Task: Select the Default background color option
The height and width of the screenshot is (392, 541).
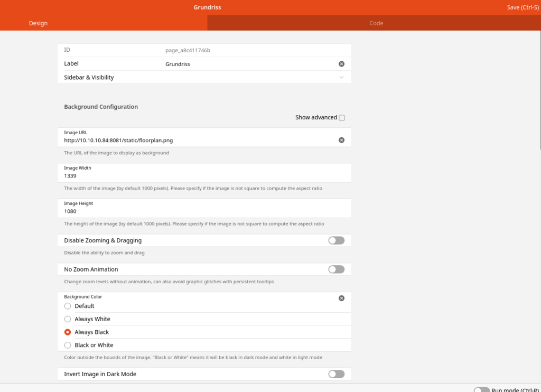Action: [68, 306]
